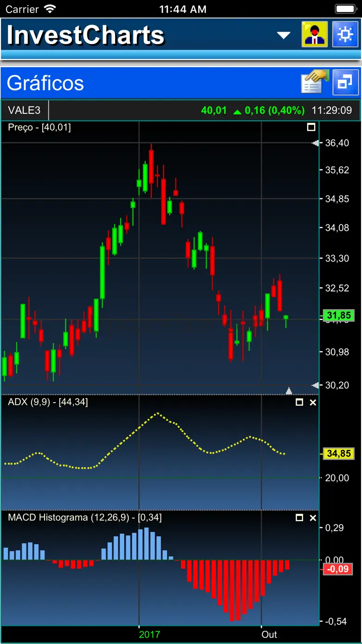Screen dimensions: 362x644
Task: Select the VALE3 ticker field
Action: pyautogui.click(x=25, y=111)
